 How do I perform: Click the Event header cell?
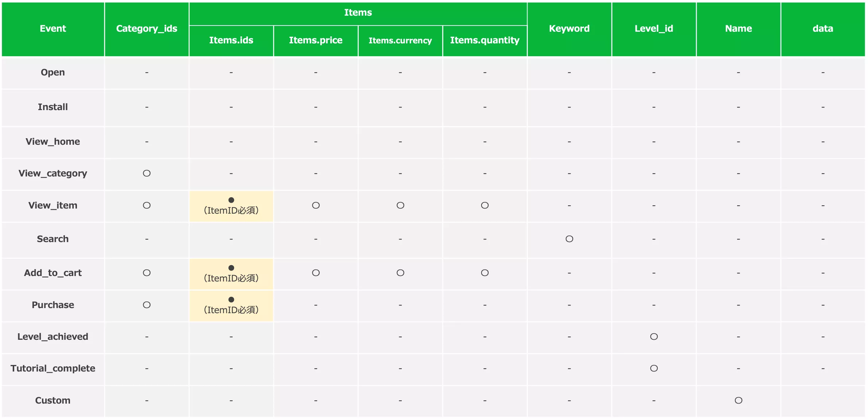53,28
